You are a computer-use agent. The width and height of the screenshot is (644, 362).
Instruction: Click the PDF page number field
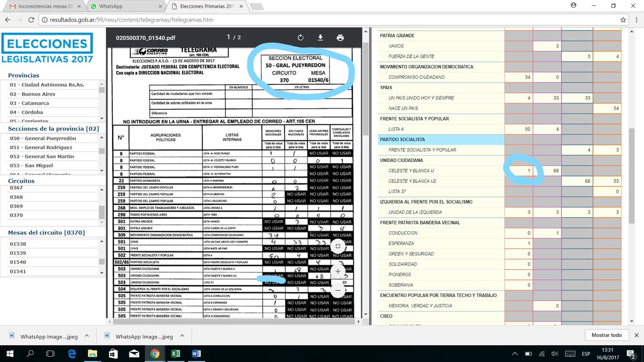tap(229, 38)
